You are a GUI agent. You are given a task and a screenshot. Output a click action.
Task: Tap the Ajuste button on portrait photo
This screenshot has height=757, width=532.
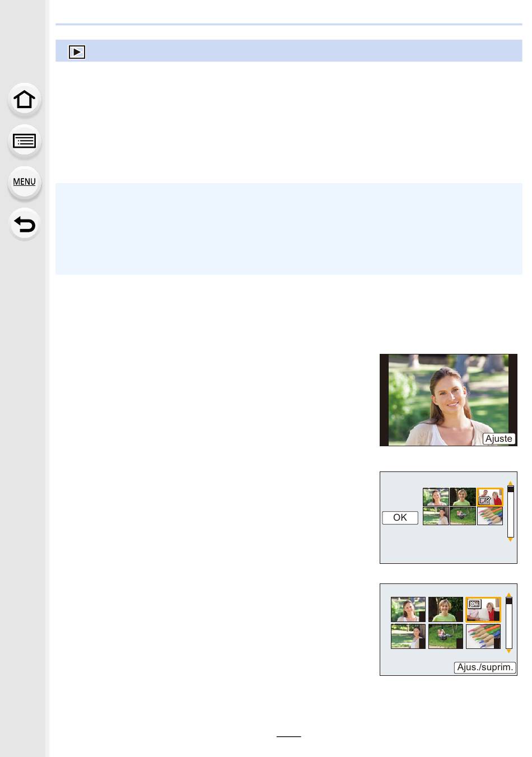[x=498, y=438]
